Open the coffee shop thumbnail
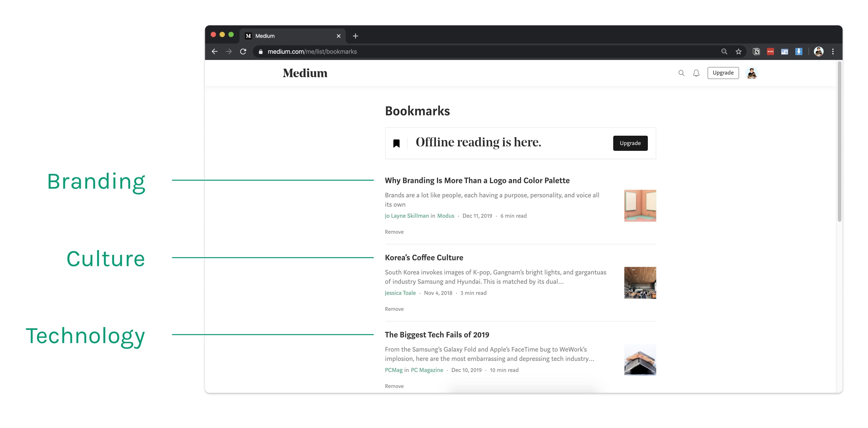868x428 pixels. 640,283
